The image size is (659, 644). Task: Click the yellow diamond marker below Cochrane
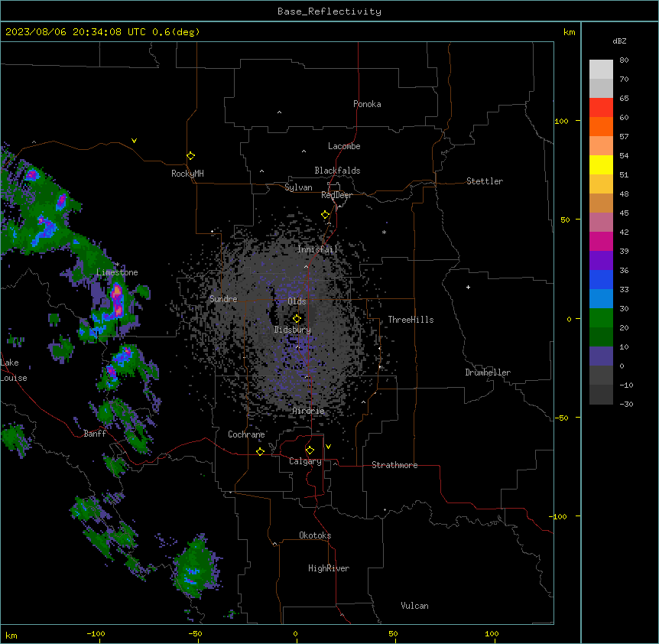tap(260, 451)
